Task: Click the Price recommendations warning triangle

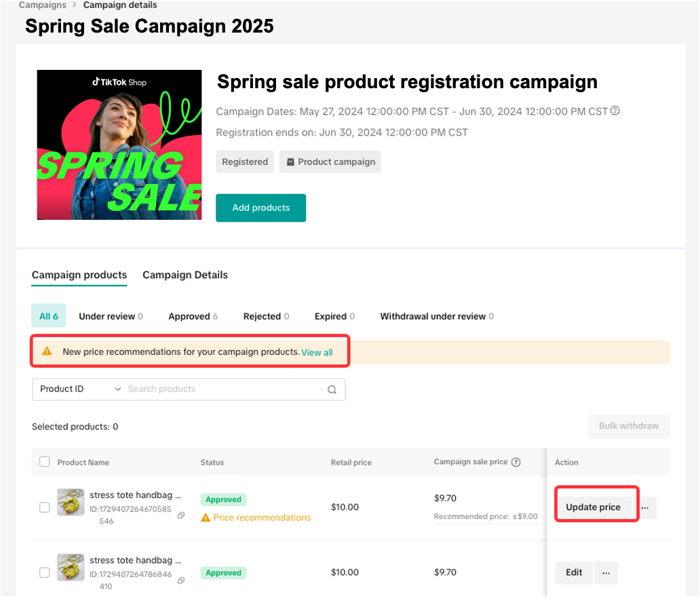Action: pos(206,518)
